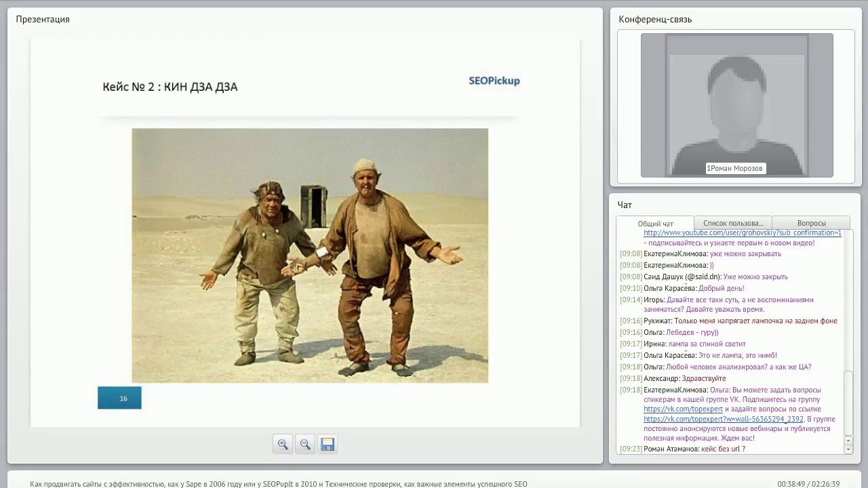
Task: Click the webinar timer 00:38:49 / 02:26:39
Action: 808,484
